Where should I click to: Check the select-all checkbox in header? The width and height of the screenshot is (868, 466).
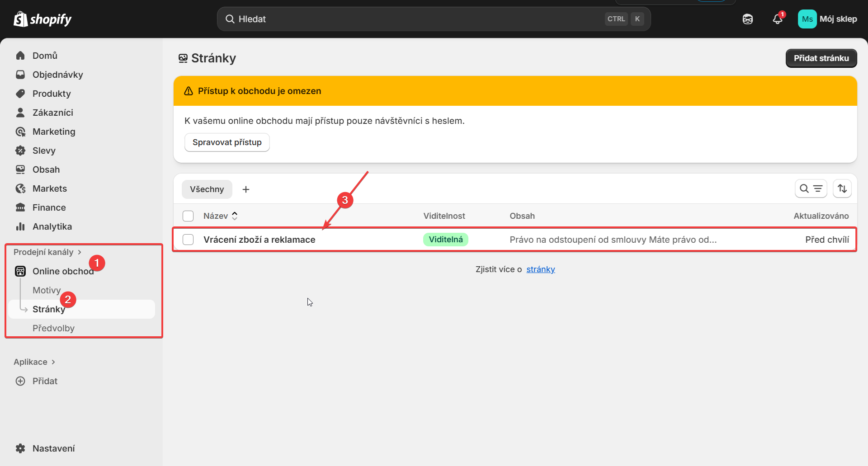tap(188, 216)
